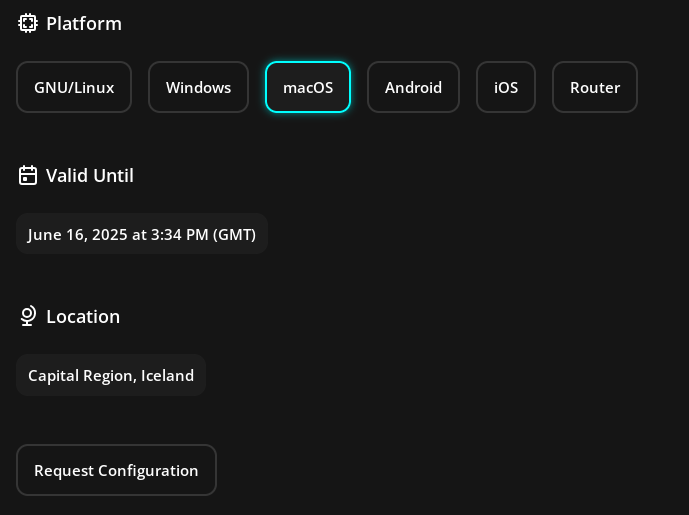Toggle the highlighted macOS platform option
689x515 pixels.
click(x=308, y=87)
